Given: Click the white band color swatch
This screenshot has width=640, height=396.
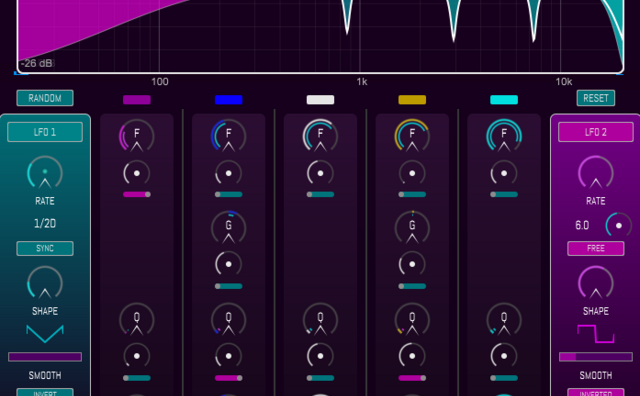Looking at the screenshot, I should 320,100.
